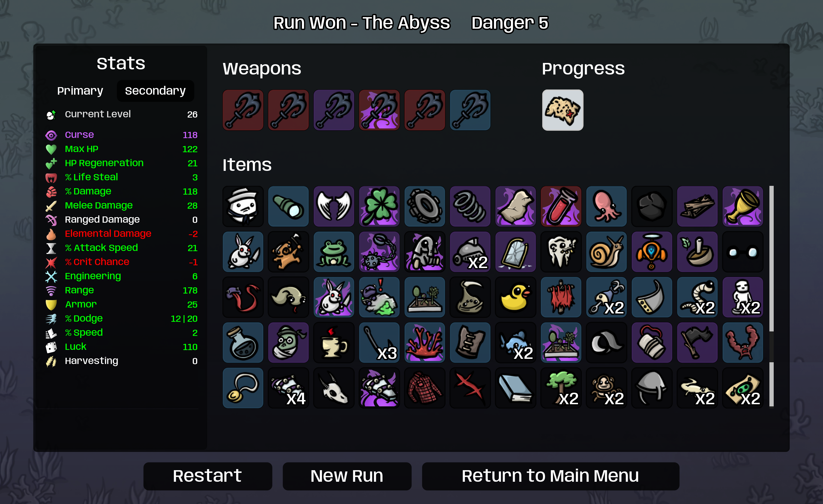Image resolution: width=823 pixels, height=504 pixels.
Task: Open the treasure map progress thumbnail
Action: (x=562, y=110)
